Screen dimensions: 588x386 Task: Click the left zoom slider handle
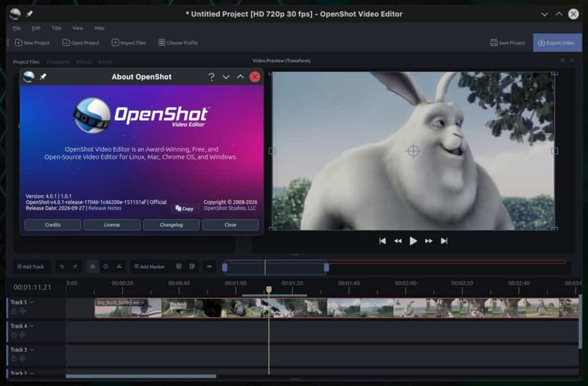point(225,267)
